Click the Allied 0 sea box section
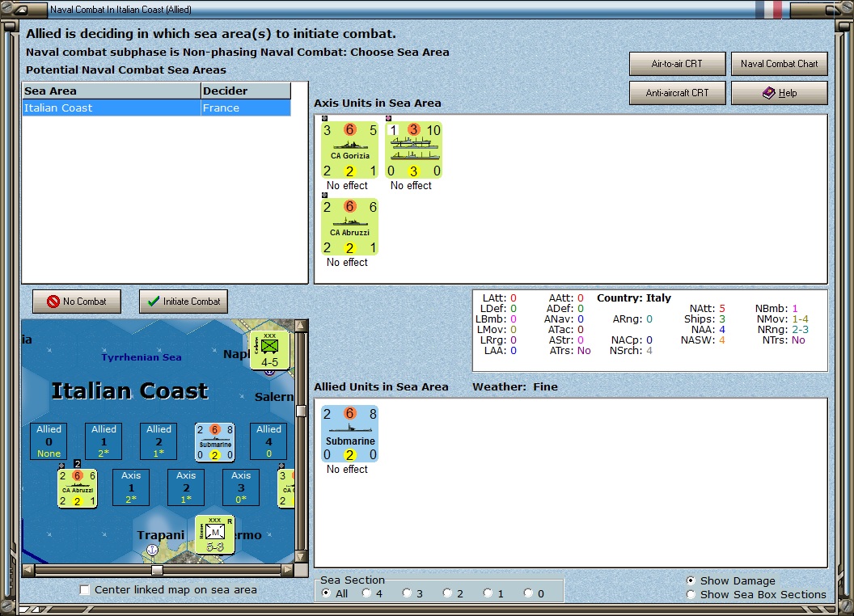Screen dimensions: 854x616 pos(49,441)
